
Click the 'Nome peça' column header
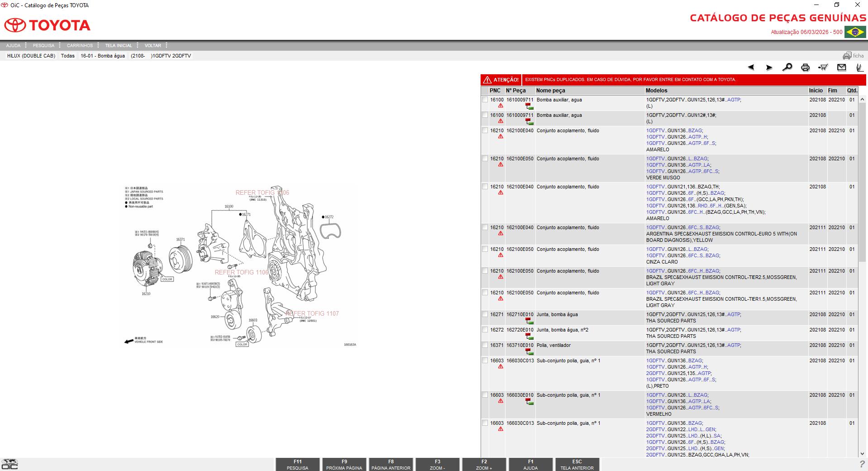coord(551,91)
